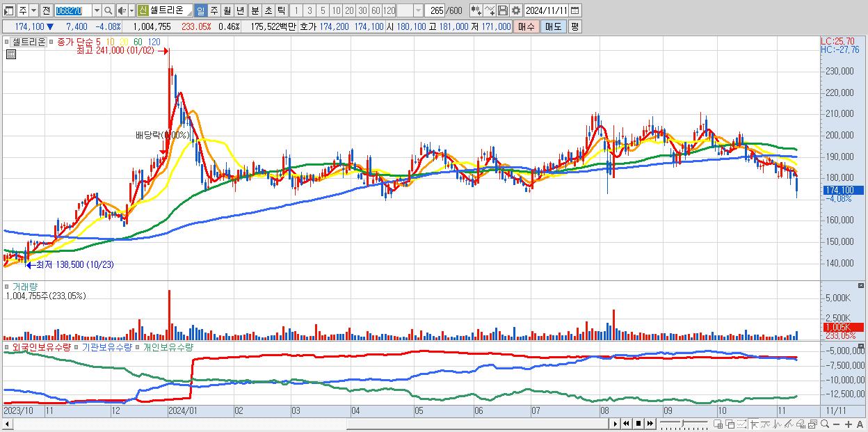868x432 pixels.
Task: Select the second 초 period toggle
Action: 268,10
